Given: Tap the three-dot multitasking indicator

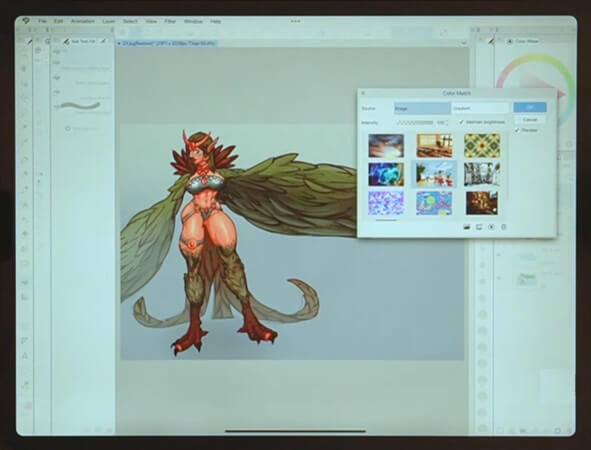Looking at the screenshot, I should pyautogui.click(x=296, y=21).
